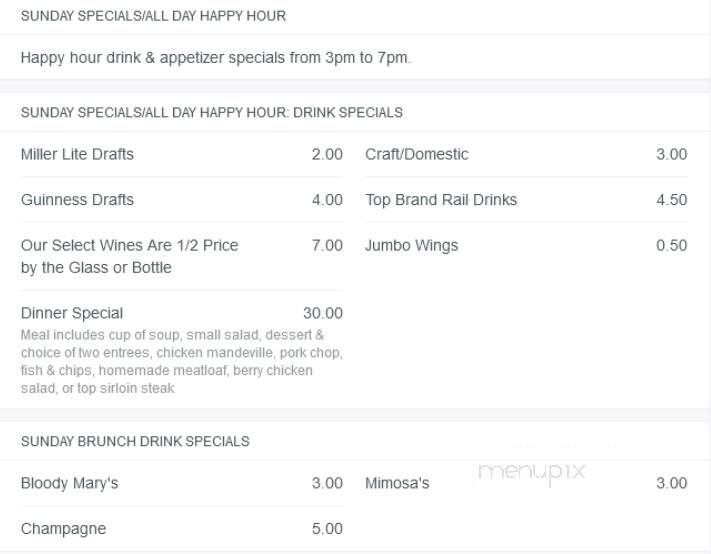Click the menupix watermark logo

coord(531,472)
